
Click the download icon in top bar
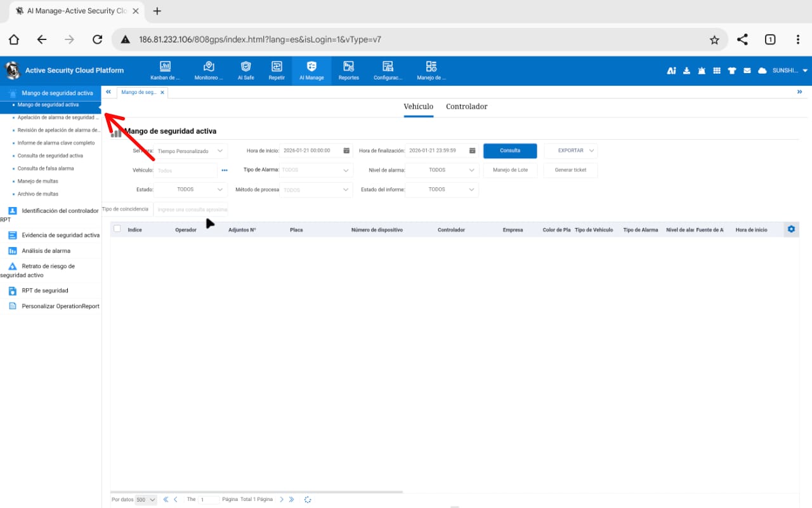686,70
